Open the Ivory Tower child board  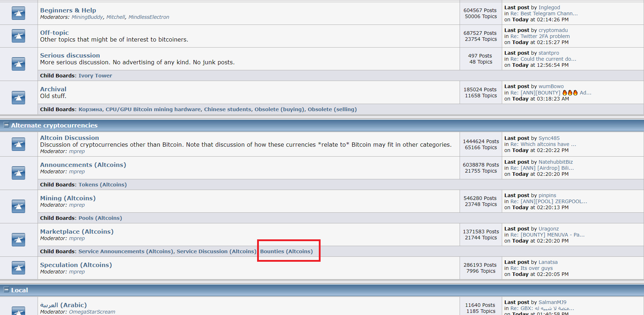point(95,76)
